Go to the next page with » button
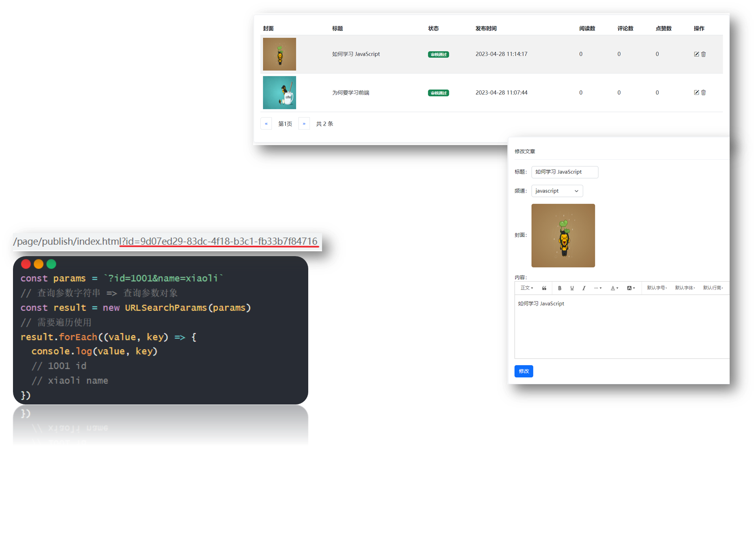 coord(304,124)
